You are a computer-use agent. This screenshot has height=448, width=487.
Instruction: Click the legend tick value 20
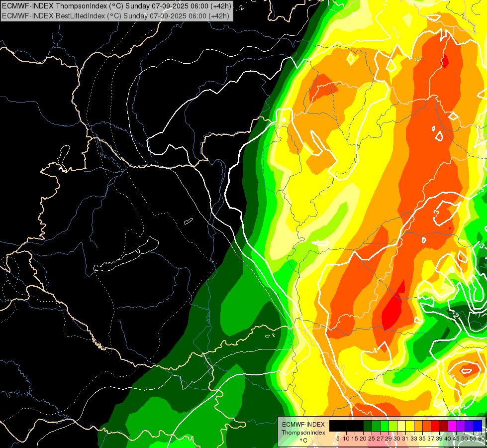coord(364,439)
